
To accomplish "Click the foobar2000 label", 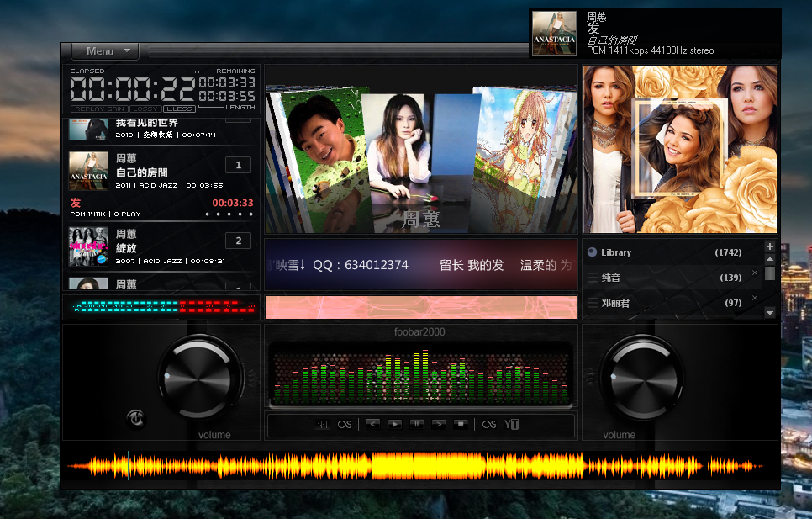I will coord(419,331).
